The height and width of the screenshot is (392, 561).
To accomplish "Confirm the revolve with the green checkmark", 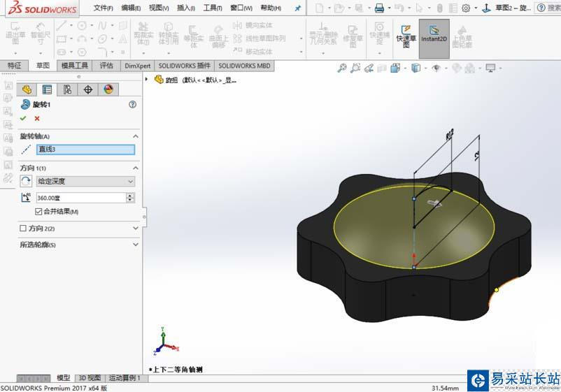I will (23, 118).
